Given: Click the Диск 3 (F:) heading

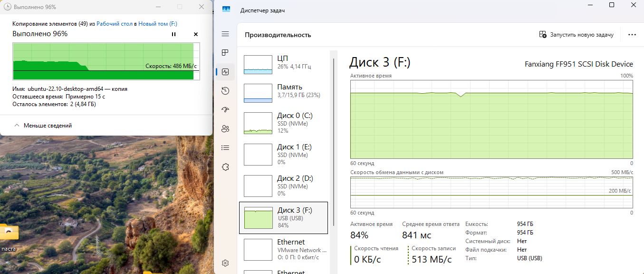Looking at the screenshot, I should tap(380, 62).
